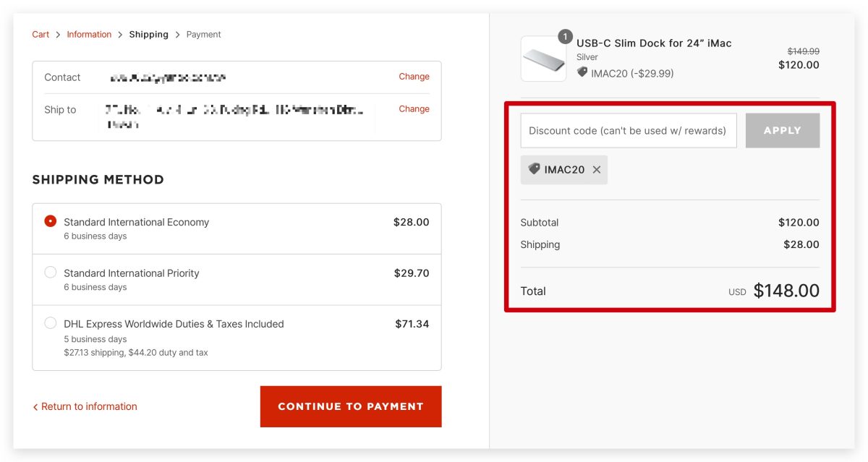Screen dimensions: 868x462
Task: Select Standard International Economy shipping
Action: tap(51, 221)
